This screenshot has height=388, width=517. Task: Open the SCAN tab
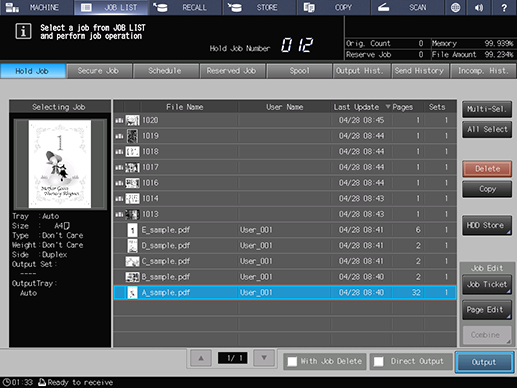click(x=407, y=7)
